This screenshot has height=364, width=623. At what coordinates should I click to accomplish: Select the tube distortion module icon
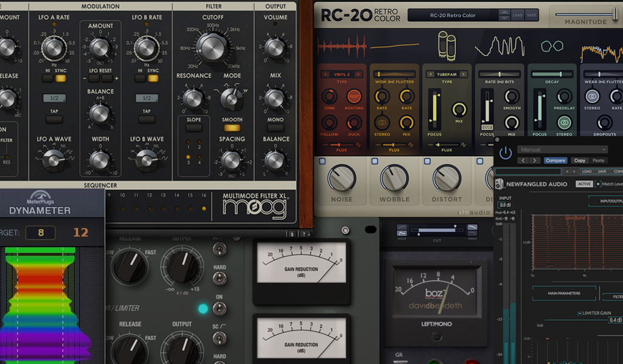[447, 46]
